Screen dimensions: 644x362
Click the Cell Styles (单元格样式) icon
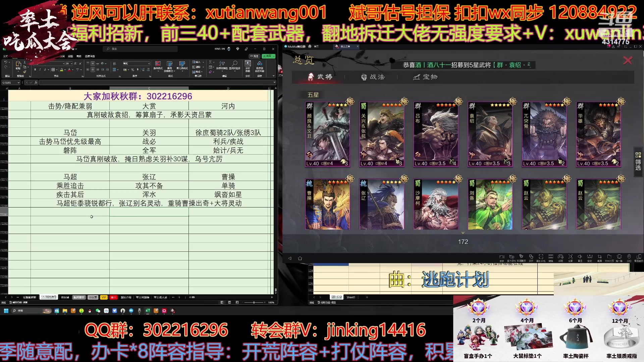(182, 64)
